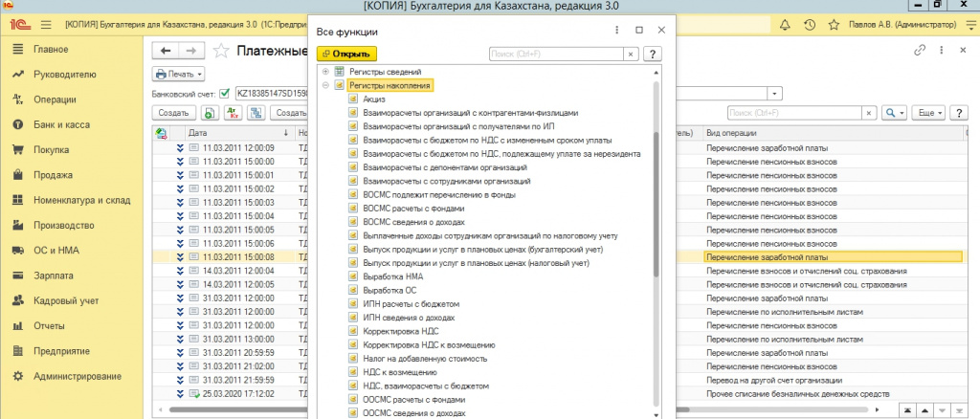This screenshot has height=419, width=980.
Task: Select row Перевод на другой счет организации
Action: pyautogui.click(x=774, y=381)
